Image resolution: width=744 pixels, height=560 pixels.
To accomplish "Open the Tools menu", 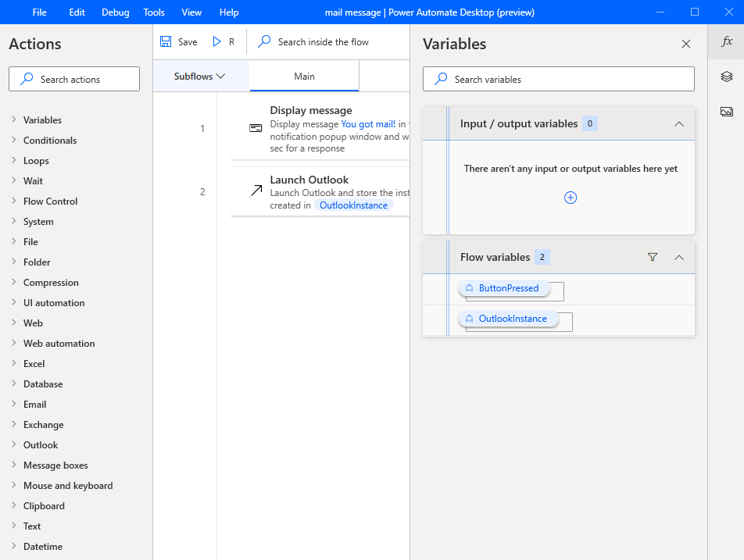I will (154, 12).
